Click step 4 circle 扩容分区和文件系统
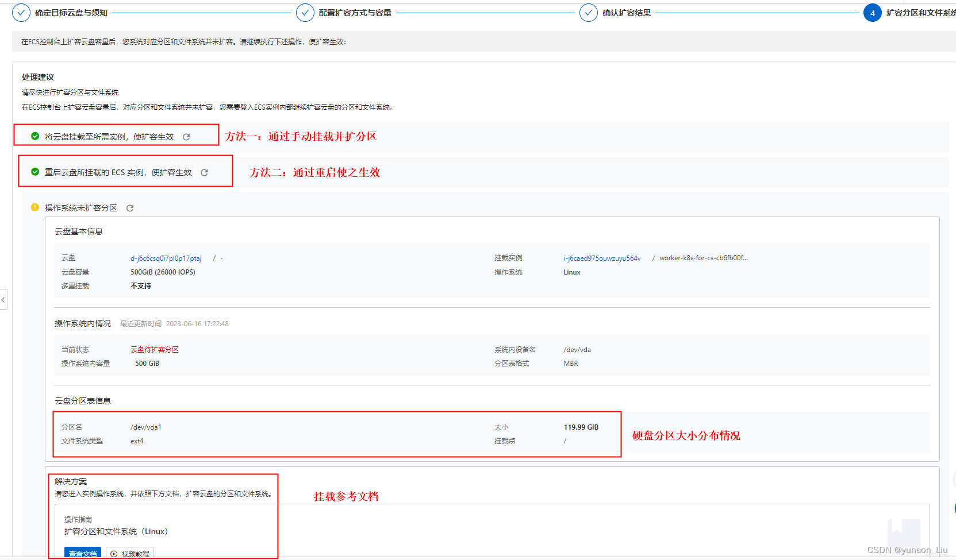 coord(872,13)
